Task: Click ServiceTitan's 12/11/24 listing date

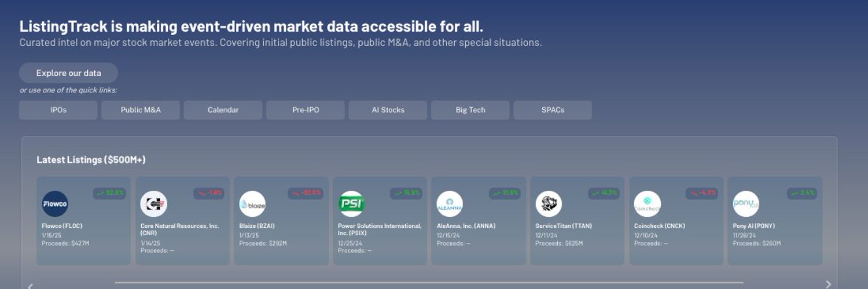Action: (546, 235)
